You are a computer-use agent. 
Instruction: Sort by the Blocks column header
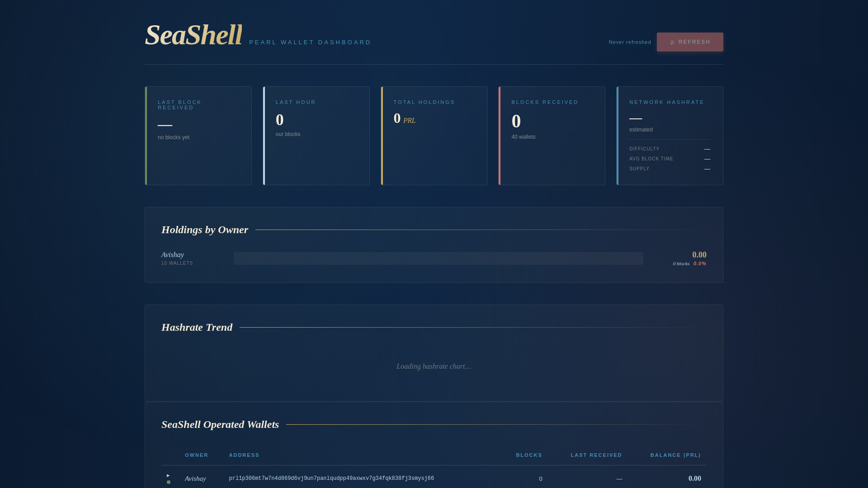(529, 455)
